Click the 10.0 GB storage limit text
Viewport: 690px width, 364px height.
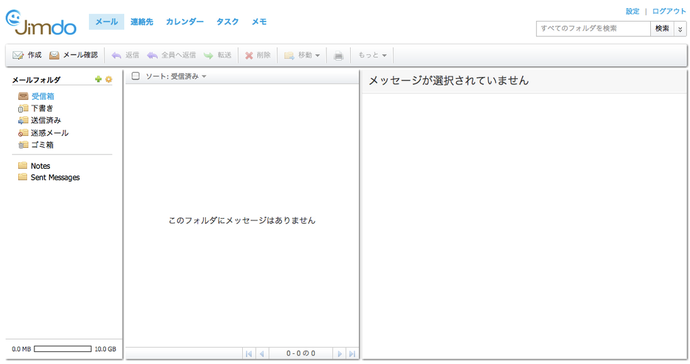tap(106, 349)
